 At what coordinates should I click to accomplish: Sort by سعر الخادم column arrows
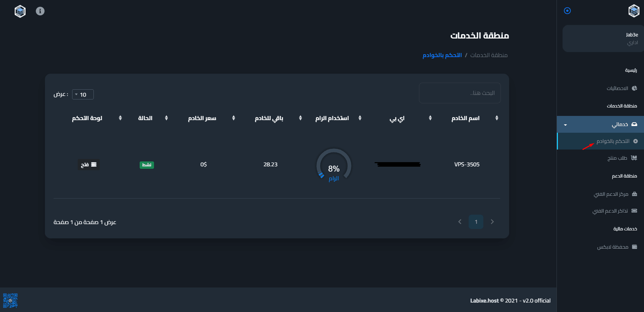233,118
